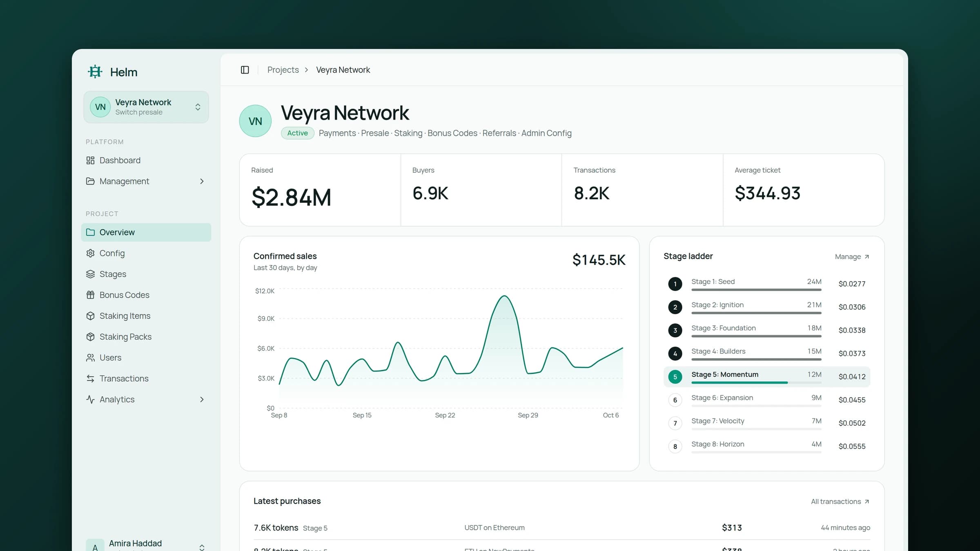
Task: Click the Dashboard grid icon
Action: 90,160
